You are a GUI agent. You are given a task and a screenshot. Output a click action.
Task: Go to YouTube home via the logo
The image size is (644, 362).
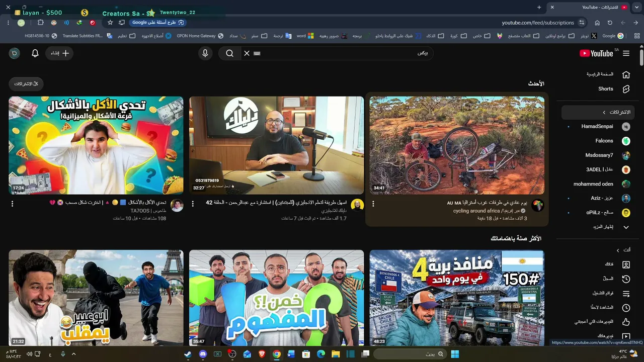click(x=596, y=53)
